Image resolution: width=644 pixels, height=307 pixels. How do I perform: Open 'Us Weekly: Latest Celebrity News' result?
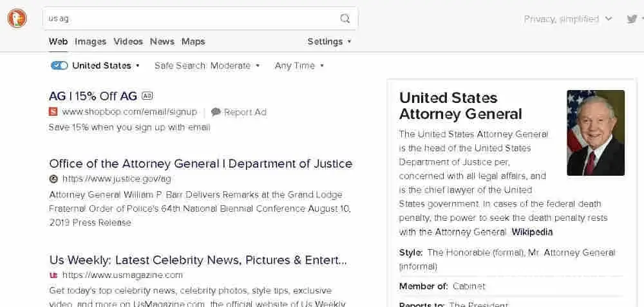(198, 260)
